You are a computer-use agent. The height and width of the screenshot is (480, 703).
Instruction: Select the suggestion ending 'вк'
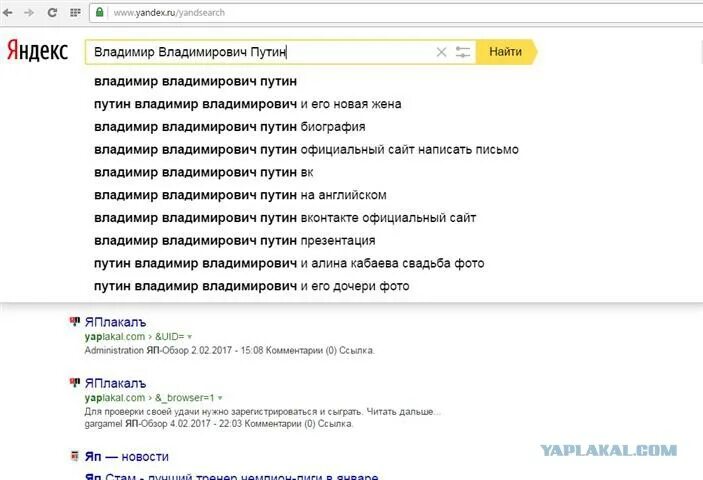coord(204,173)
